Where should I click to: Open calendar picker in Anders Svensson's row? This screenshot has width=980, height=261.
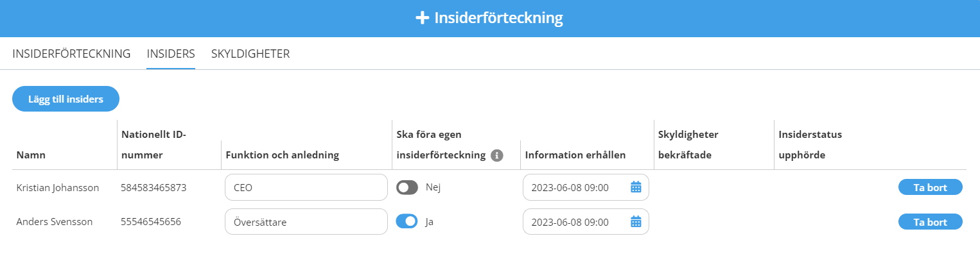(636, 222)
